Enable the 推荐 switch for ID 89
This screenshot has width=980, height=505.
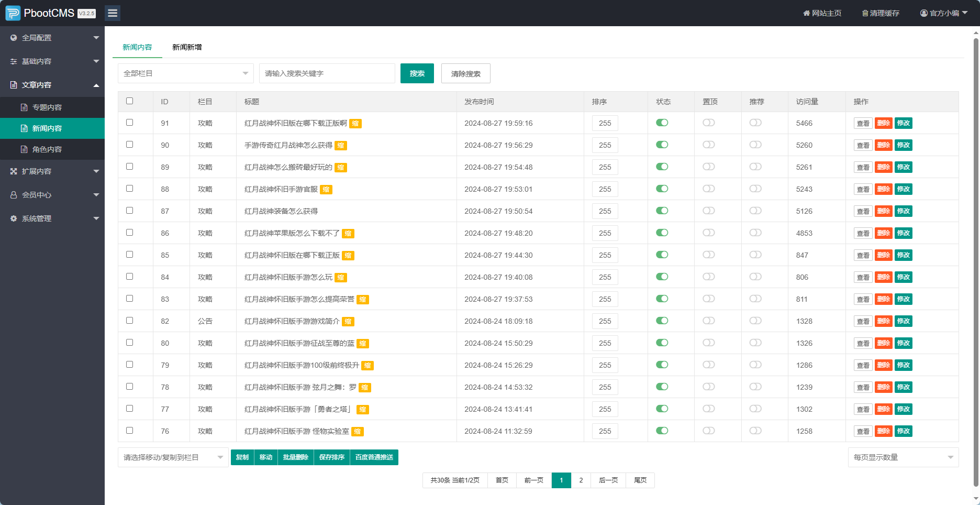point(755,167)
